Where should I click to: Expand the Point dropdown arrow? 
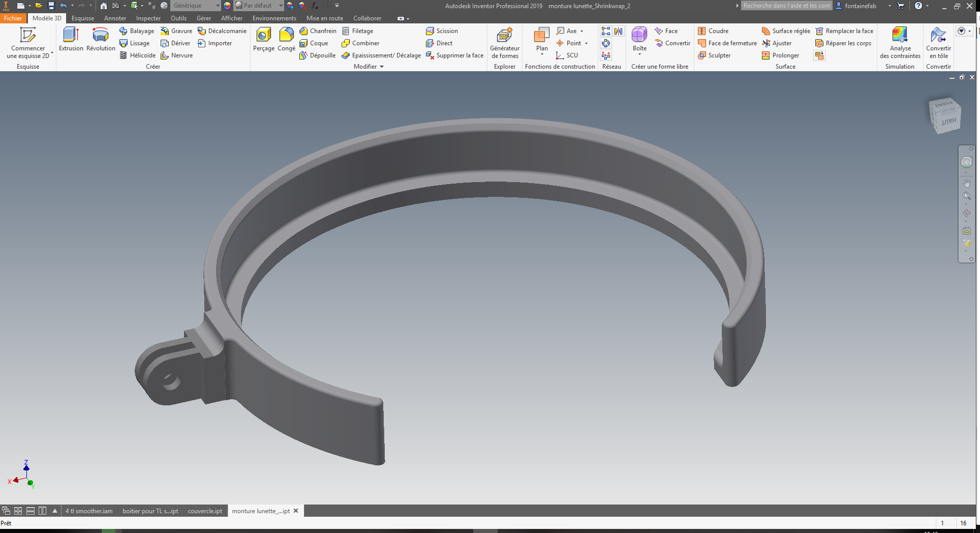pos(586,43)
